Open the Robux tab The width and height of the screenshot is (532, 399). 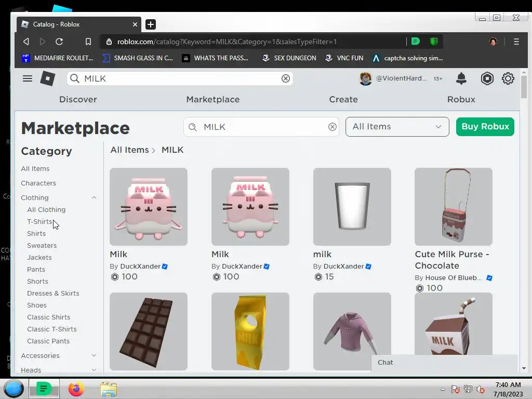[x=461, y=99]
